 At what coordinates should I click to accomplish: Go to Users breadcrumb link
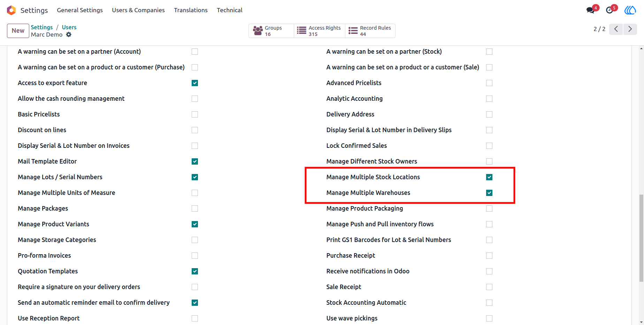69,27
